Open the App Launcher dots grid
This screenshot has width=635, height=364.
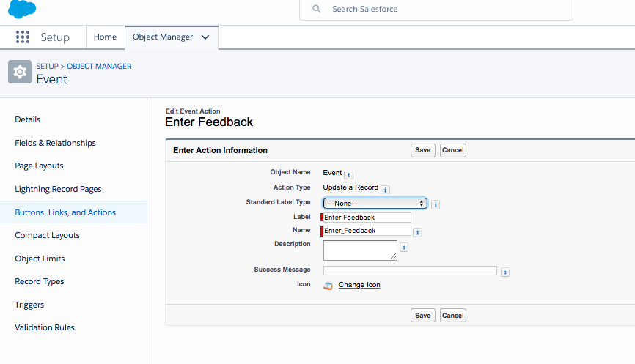23,37
